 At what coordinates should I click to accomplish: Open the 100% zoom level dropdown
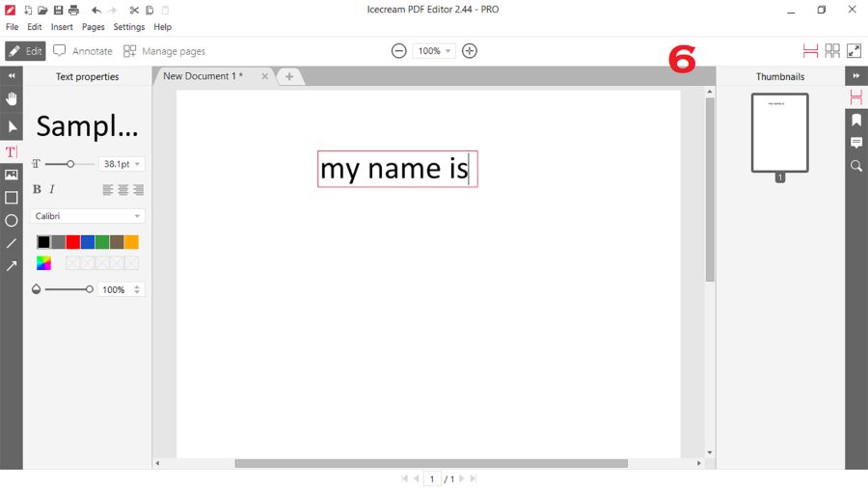click(434, 51)
